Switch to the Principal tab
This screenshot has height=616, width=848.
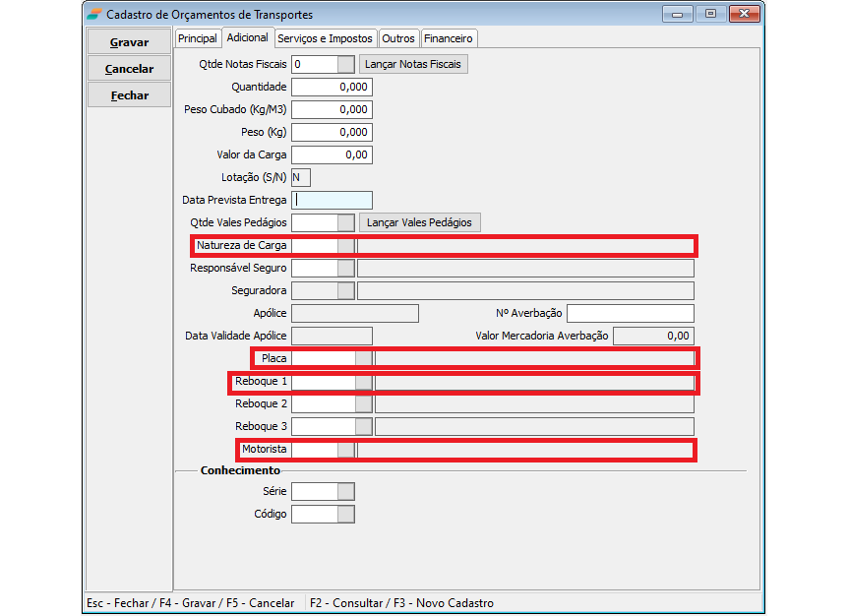(x=198, y=38)
